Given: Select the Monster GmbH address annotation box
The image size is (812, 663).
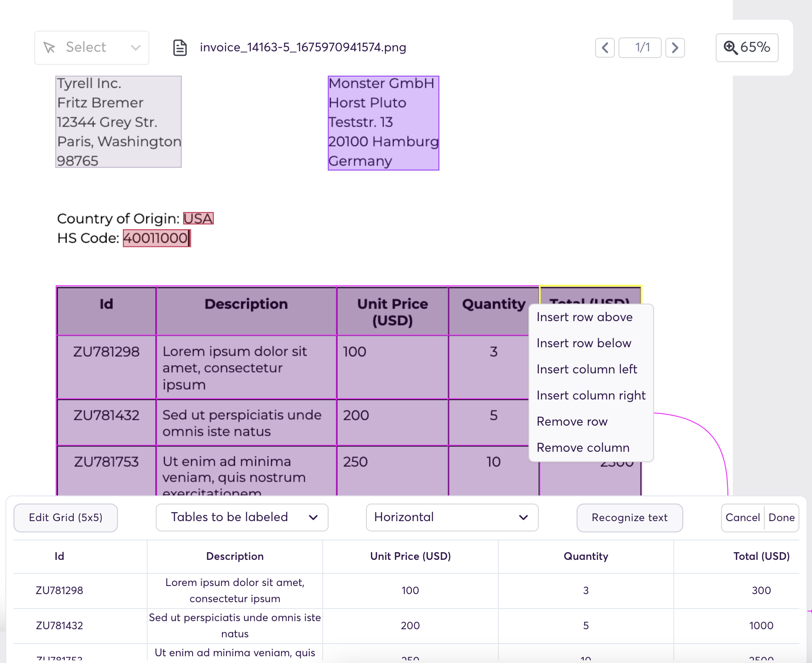Looking at the screenshot, I should (383, 123).
